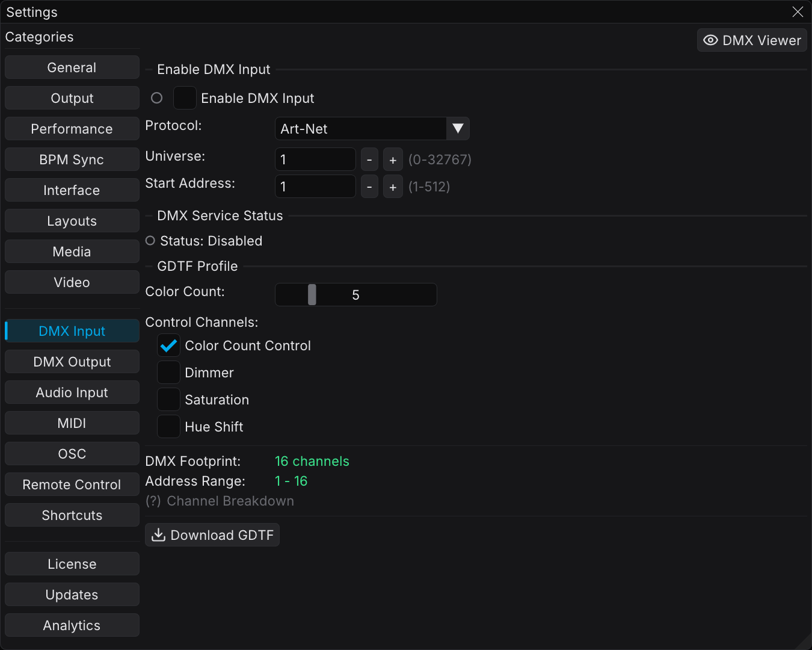Open the General category
The width and height of the screenshot is (812, 650).
pos(72,67)
